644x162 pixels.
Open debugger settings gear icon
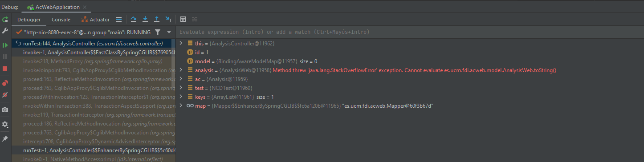[x=5, y=125]
